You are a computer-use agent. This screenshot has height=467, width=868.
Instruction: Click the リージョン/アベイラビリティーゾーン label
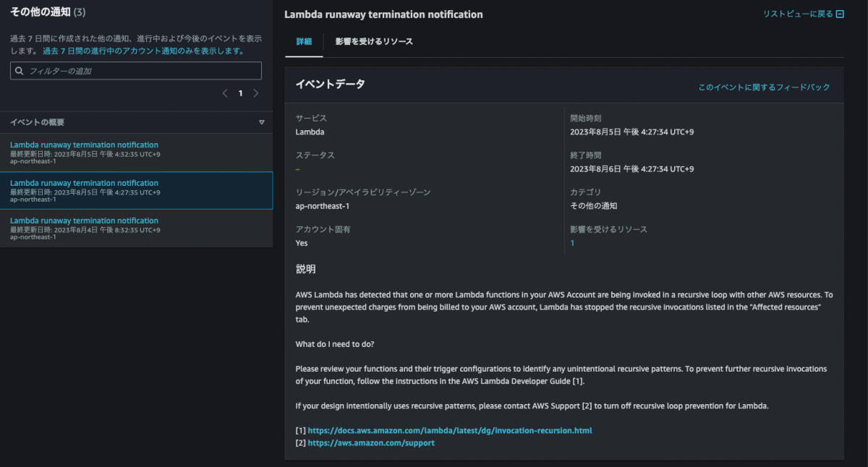click(363, 192)
